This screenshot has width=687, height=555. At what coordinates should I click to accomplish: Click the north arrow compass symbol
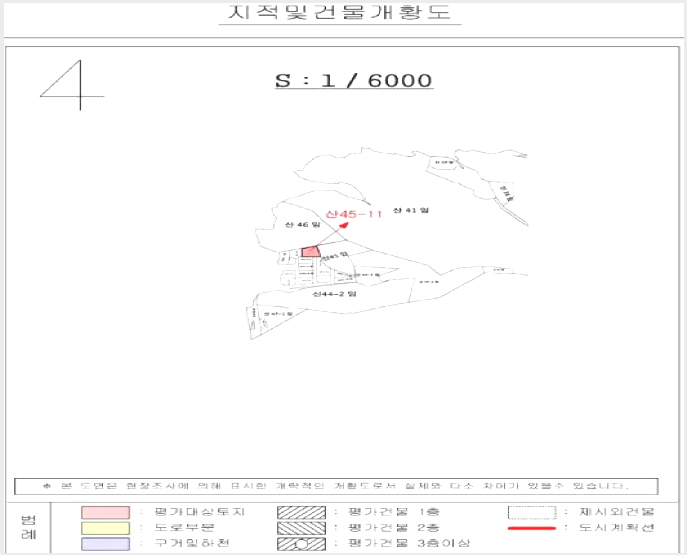pyautogui.click(x=72, y=85)
